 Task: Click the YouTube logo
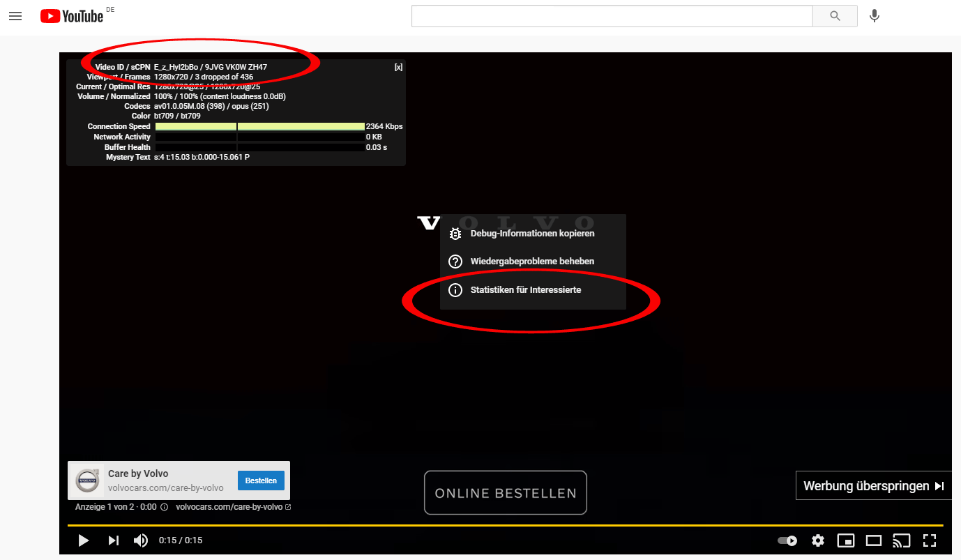(x=72, y=16)
